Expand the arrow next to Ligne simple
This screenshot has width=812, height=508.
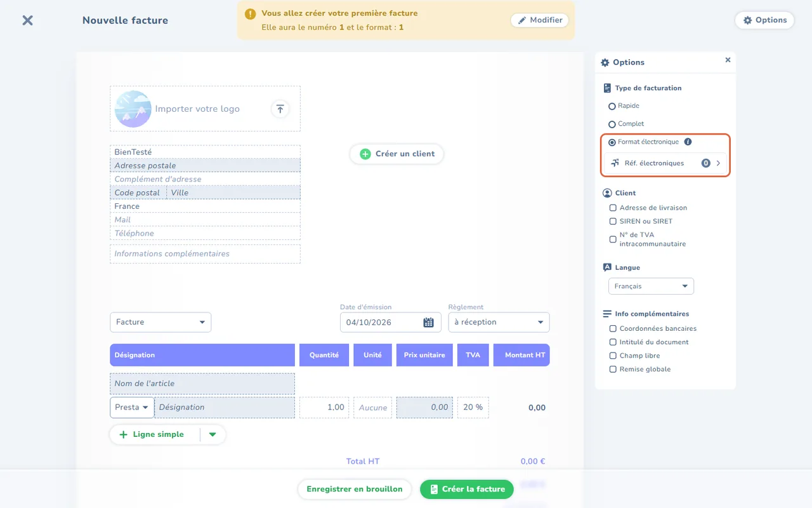[213, 435]
